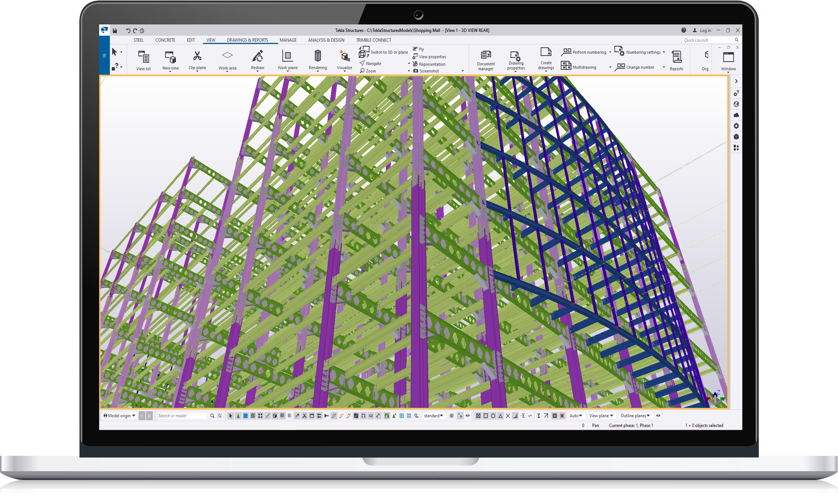Click the Redraw tool icon
This screenshot has width=838, height=504.
click(257, 56)
